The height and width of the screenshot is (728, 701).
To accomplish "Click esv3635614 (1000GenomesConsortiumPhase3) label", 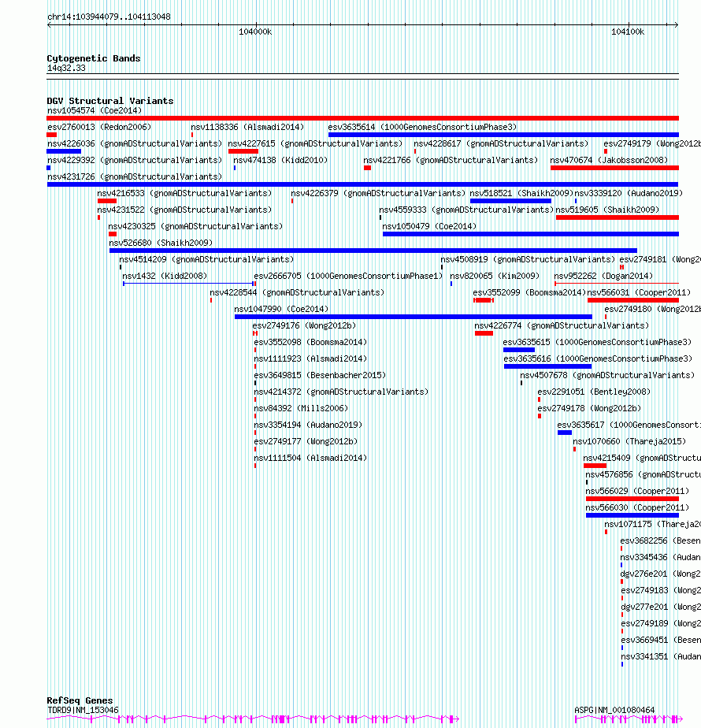I will [422, 127].
